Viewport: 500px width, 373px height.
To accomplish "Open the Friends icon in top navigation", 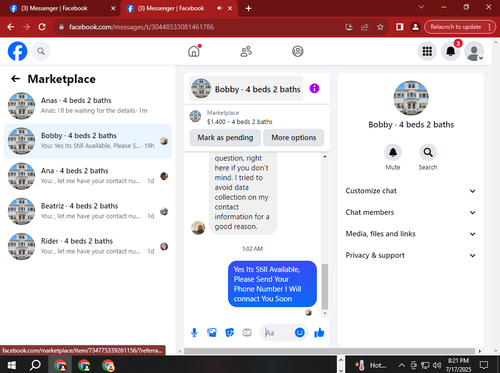I will (246, 51).
